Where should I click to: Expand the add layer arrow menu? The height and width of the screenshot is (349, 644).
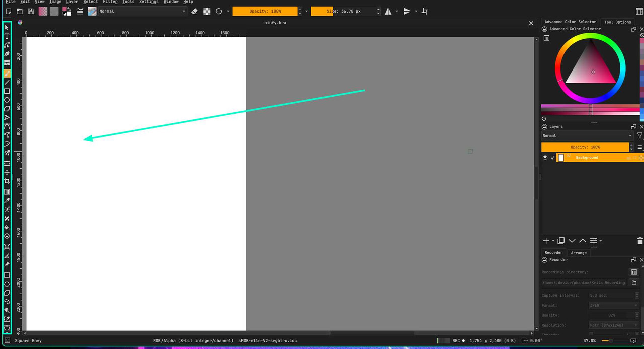(x=553, y=241)
